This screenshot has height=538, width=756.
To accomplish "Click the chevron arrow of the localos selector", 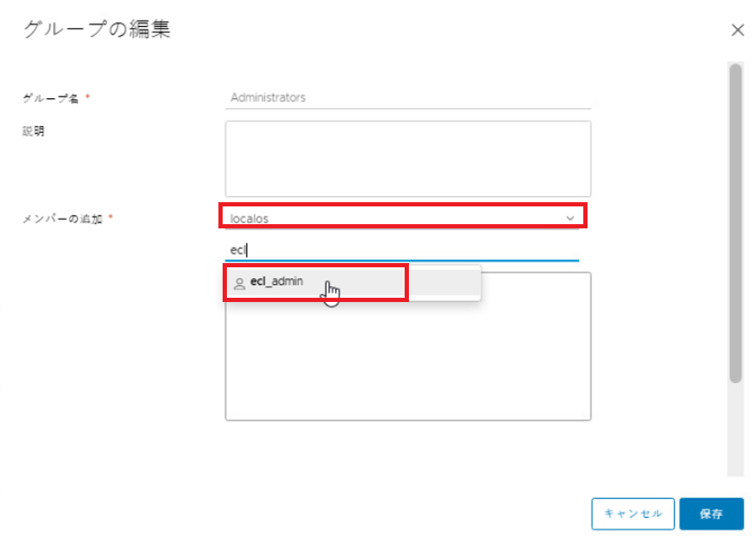I will (x=570, y=218).
